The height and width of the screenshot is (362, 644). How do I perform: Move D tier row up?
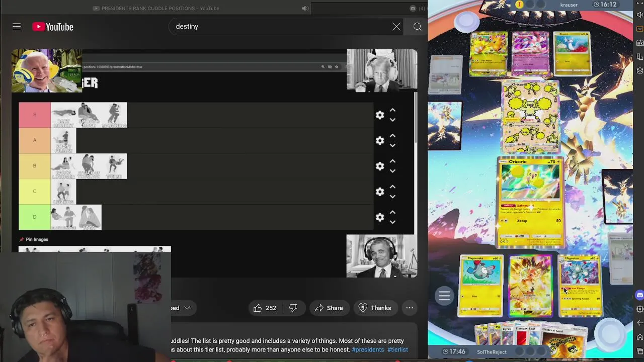coord(392,213)
